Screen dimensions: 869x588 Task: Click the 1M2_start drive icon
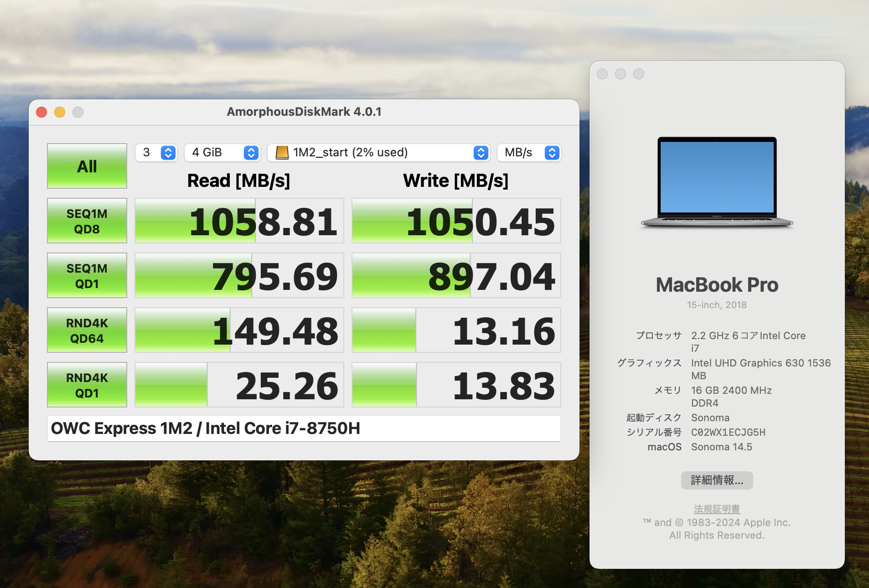pos(282,153)
